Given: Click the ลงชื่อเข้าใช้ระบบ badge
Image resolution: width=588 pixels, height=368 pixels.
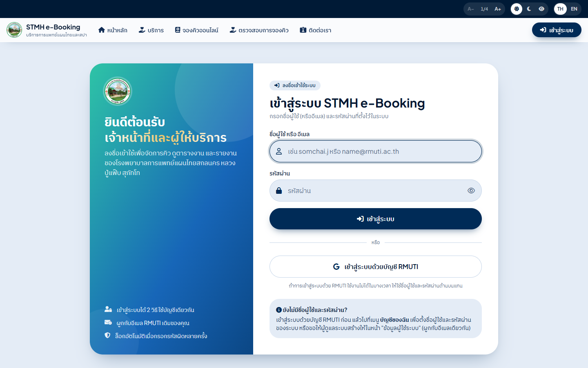Looking at the screenshot, I should [295, 85].
